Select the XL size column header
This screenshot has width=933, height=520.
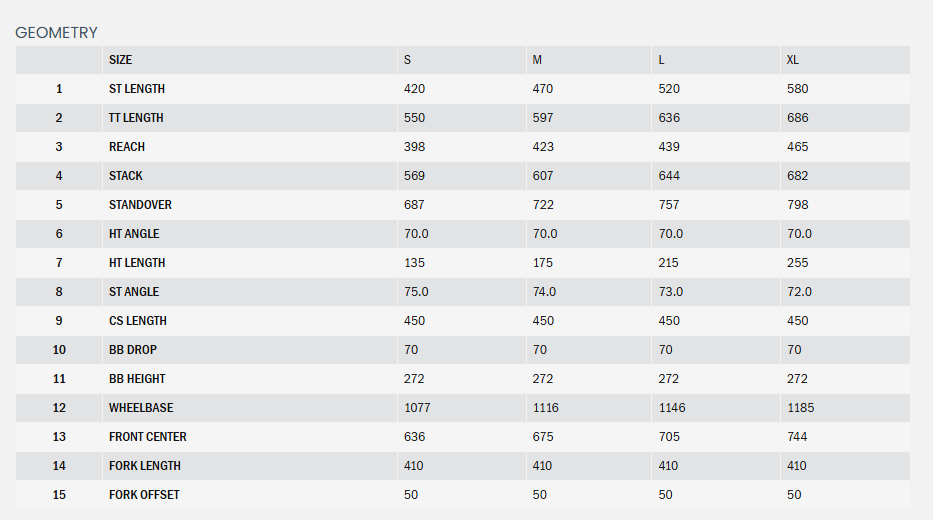click(x=793, y=60)
